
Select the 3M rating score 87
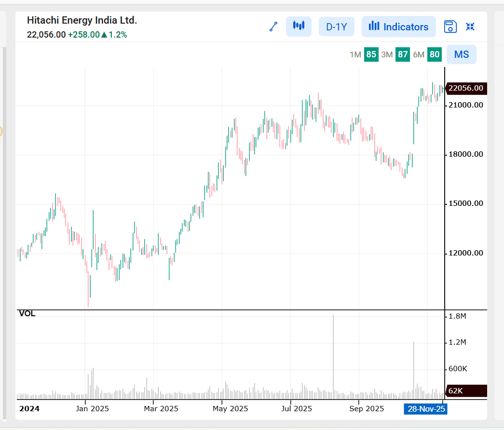pyautogui.click(x=402, y=54)
